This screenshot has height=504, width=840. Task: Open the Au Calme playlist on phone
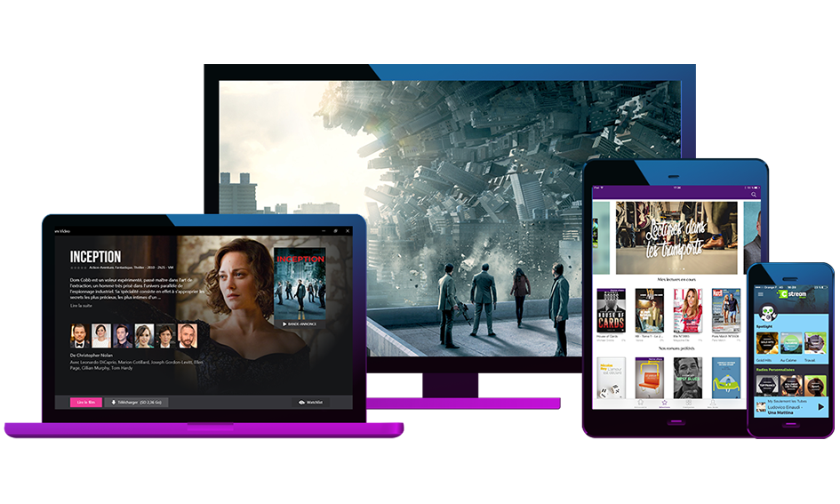[x=791, y=343]
